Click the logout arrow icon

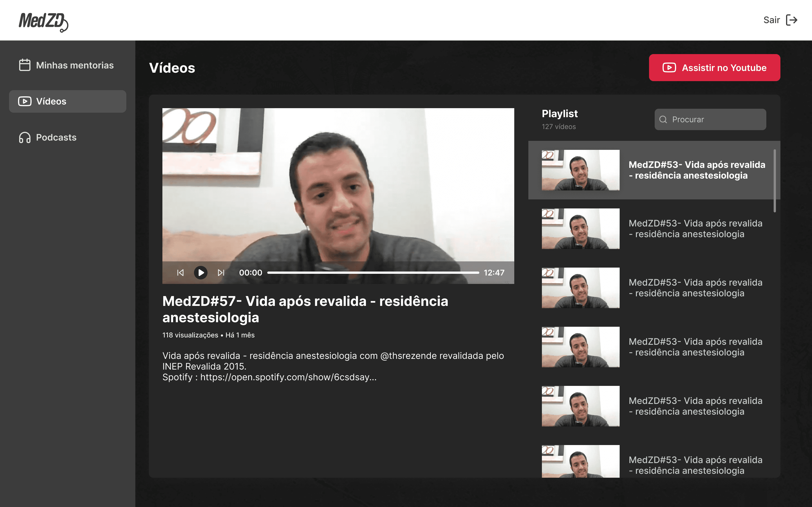[791, 20]
